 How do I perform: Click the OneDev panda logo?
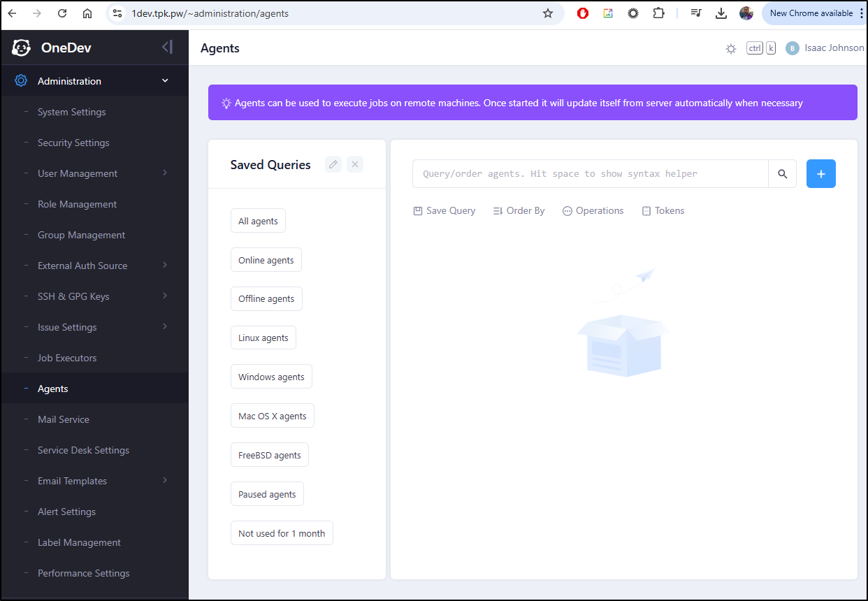click(x=22, y=48)
